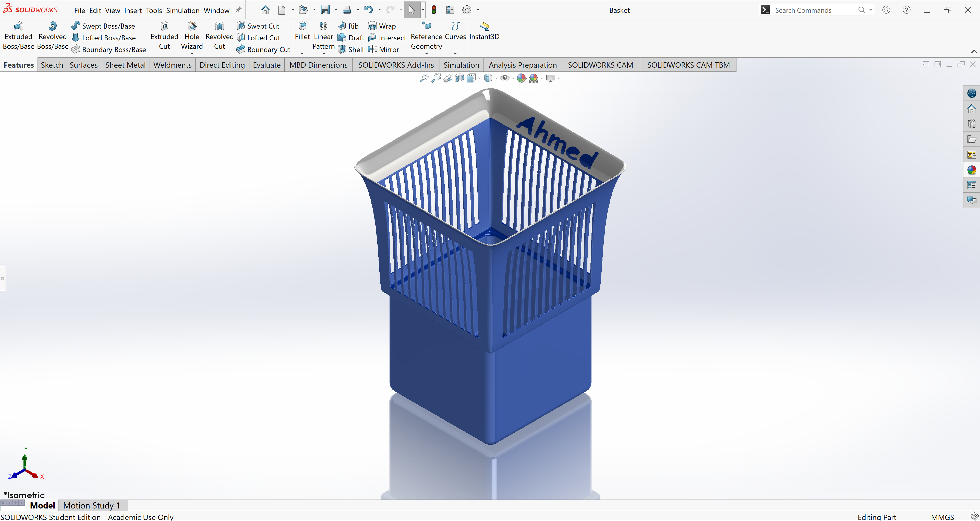Select the Revolved Boss/Base tool

click(53, 36)
